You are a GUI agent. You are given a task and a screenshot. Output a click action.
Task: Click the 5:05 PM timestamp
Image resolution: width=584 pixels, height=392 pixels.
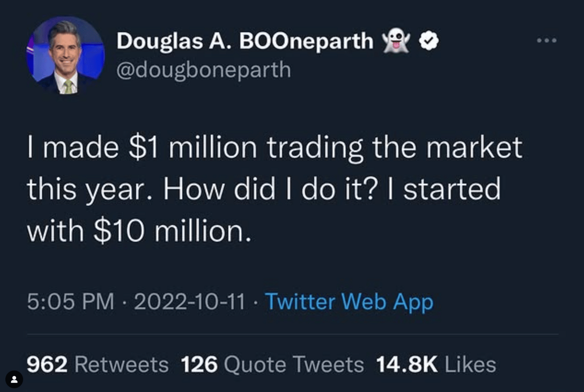tap(71, 302)
